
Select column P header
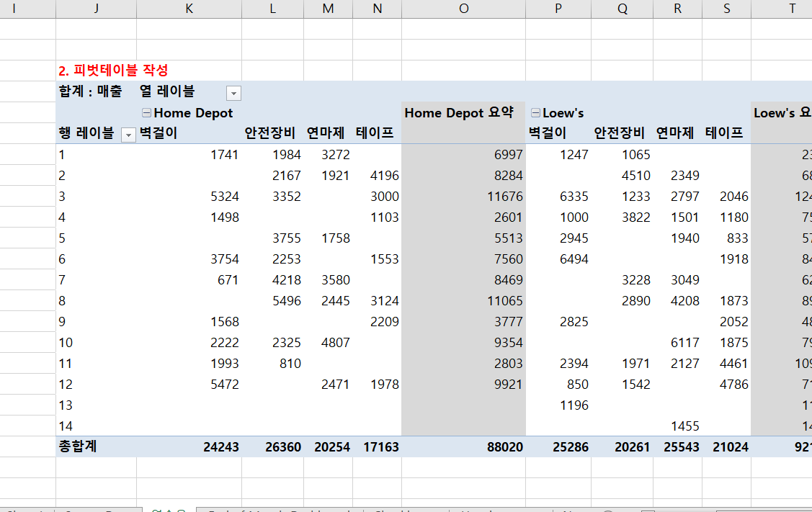[x=558, y=9]
